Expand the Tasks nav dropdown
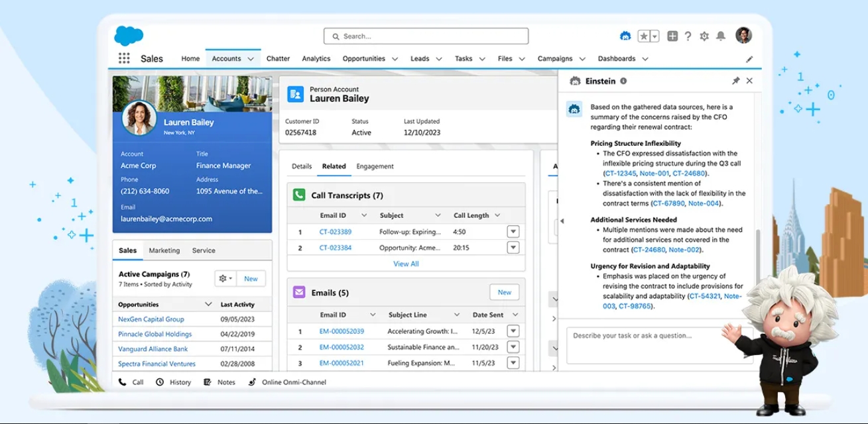Viewport: 868px width, 424px height. tap(482, 59)
